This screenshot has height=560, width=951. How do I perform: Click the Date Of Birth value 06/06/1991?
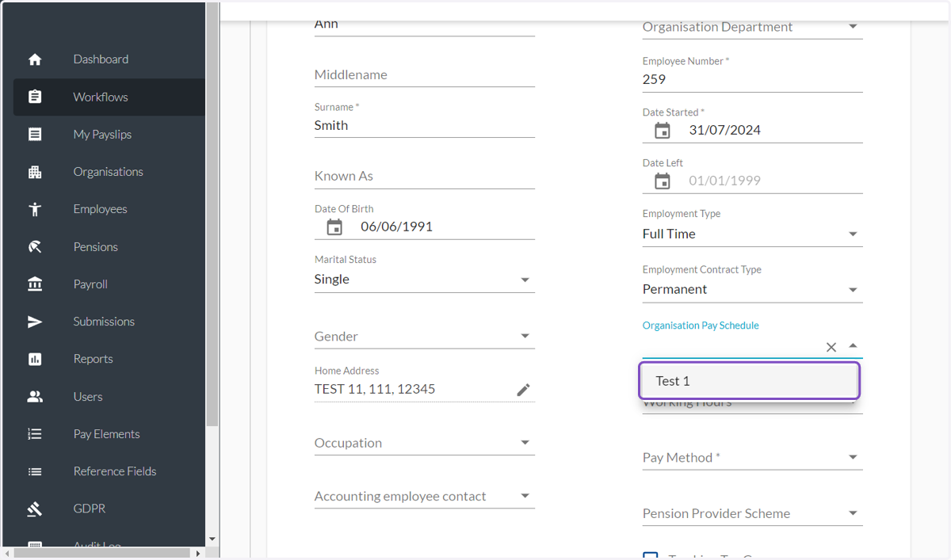point(396,227)
